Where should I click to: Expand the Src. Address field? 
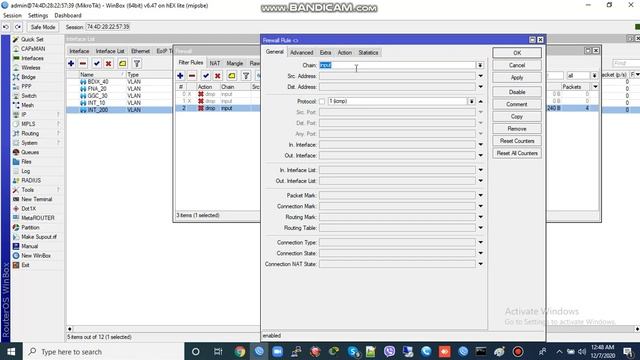point(480,76)
